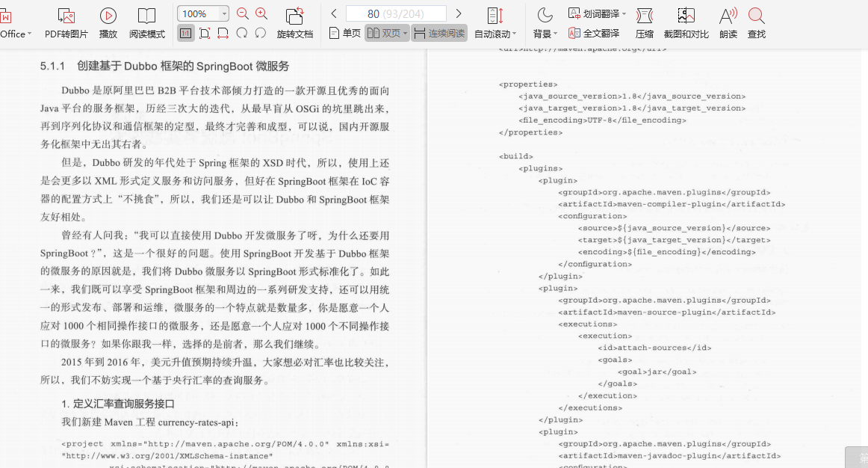868x468 pixels.
Task: Expand the 背景 background options dropdown
Action: pyautogui.click(x=547, y=32)
